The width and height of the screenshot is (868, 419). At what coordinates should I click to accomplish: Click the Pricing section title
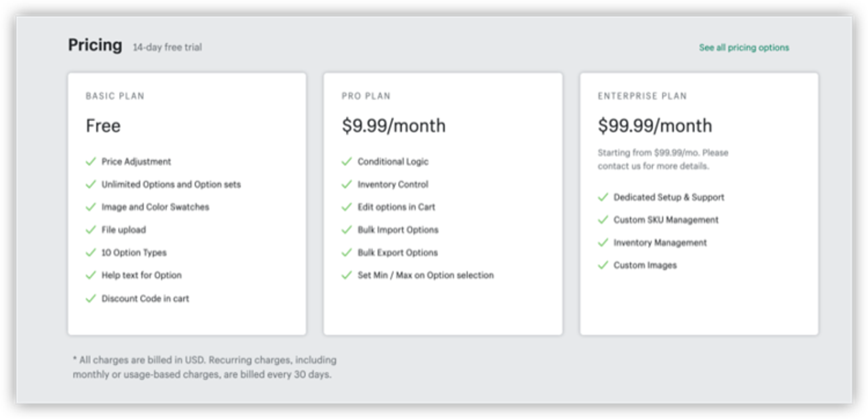[x=95, y=45]
